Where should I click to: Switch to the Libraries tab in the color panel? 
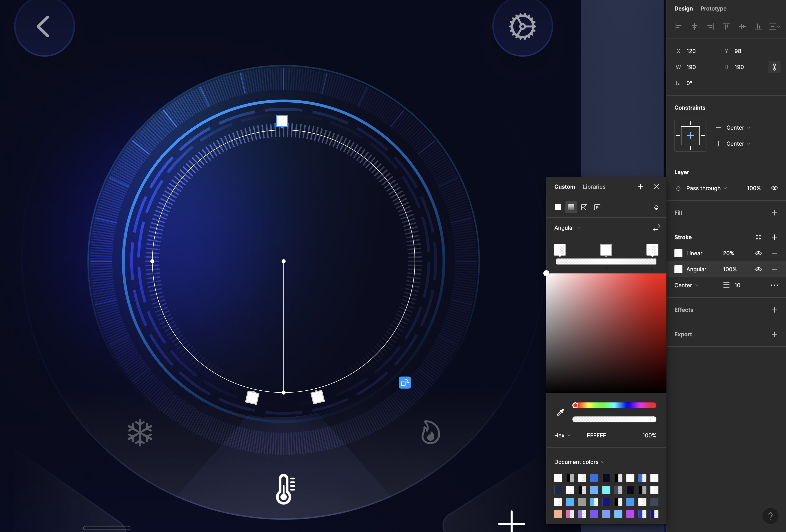click(x=594, y=186)
